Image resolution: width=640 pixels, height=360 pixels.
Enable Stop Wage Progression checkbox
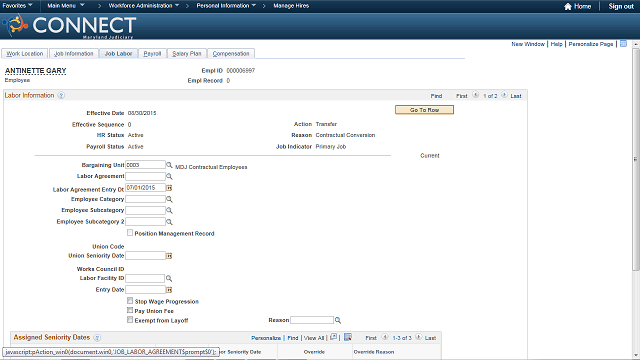point(130,301)
